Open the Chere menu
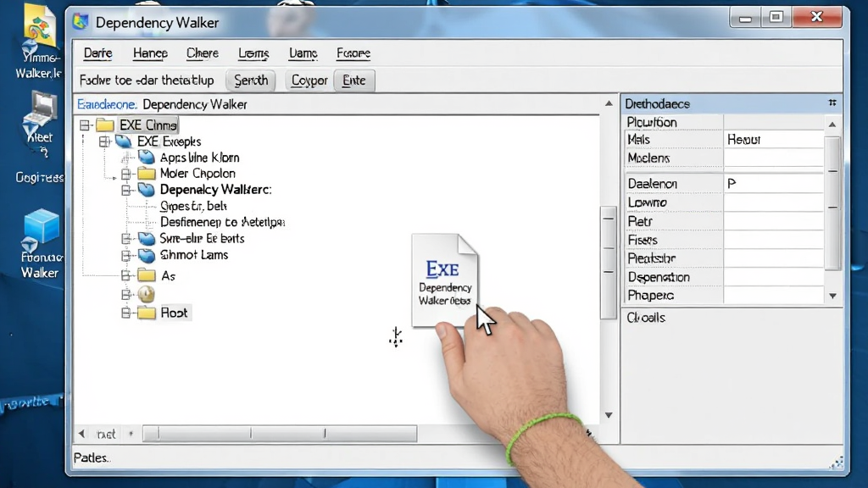The width and height of the screenshot is (868, 488). (x=202, y=53)
